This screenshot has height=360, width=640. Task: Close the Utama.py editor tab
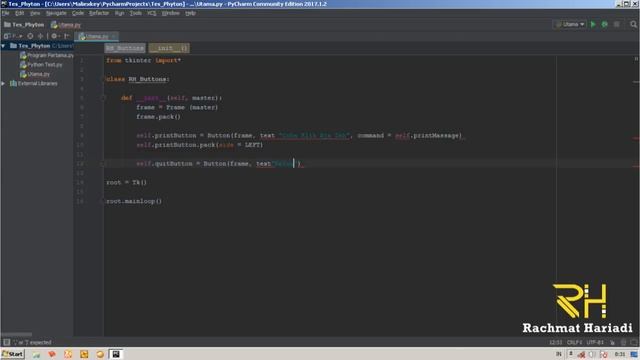(113, 36)
